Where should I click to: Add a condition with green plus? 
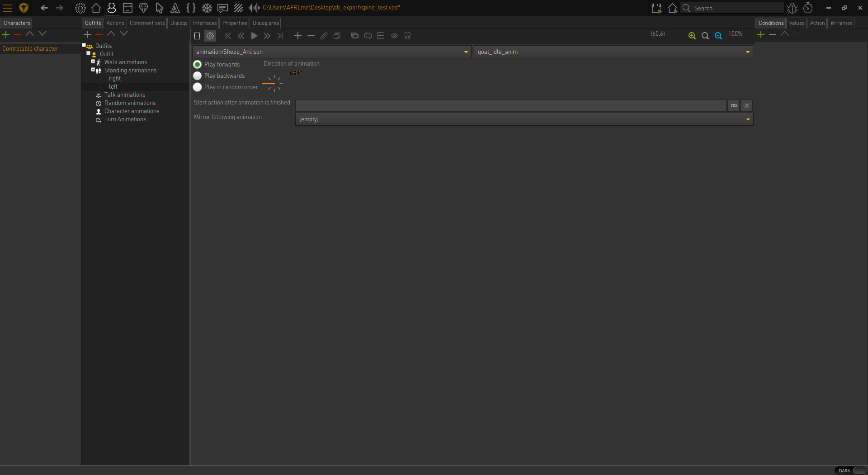point(761,34)
